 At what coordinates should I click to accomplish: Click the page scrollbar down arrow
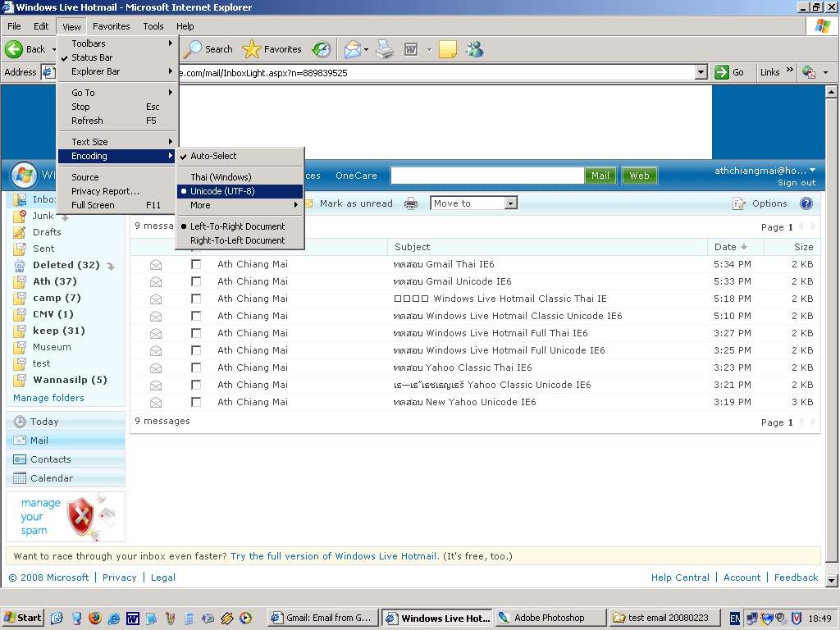coord(831,580)
